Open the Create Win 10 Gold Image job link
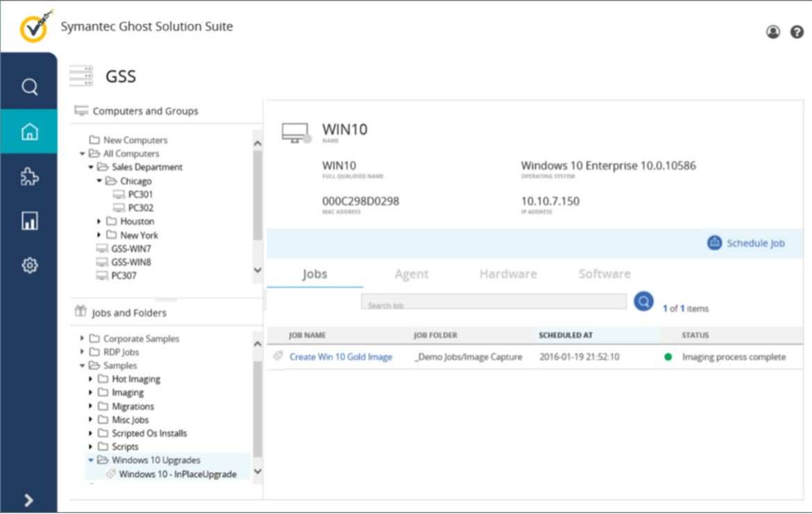Viewport: 812px width, 514px height. 341,357
